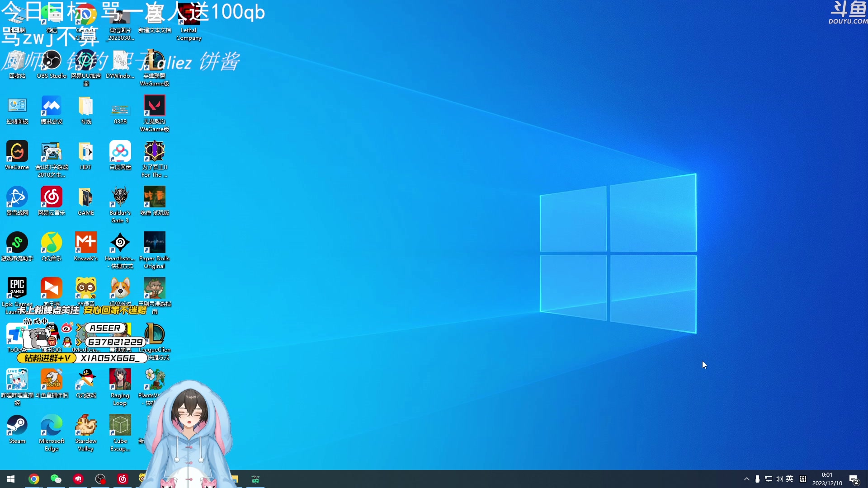Select the 暴雪战网 Battle.net icon

17,202
